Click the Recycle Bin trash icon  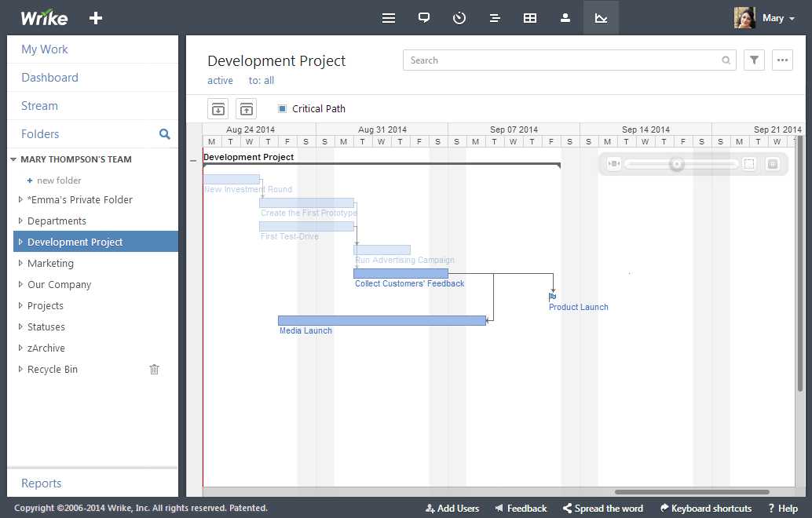(155, 370)
